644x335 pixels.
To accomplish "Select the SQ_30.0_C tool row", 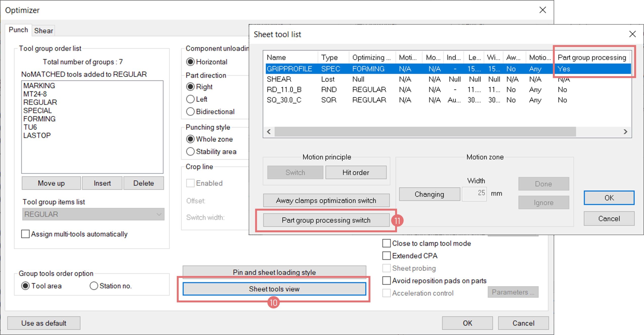I will click(284, 100).
